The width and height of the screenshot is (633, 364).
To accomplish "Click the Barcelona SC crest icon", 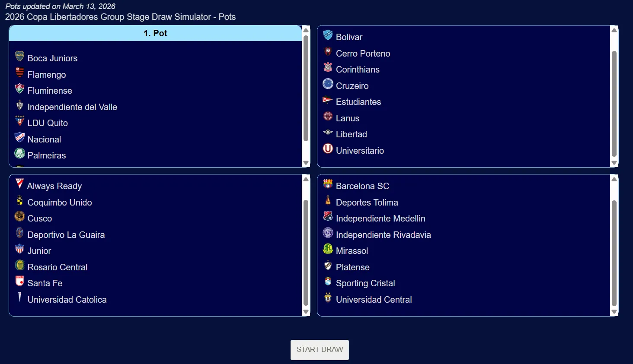I will tap(328, 184).
